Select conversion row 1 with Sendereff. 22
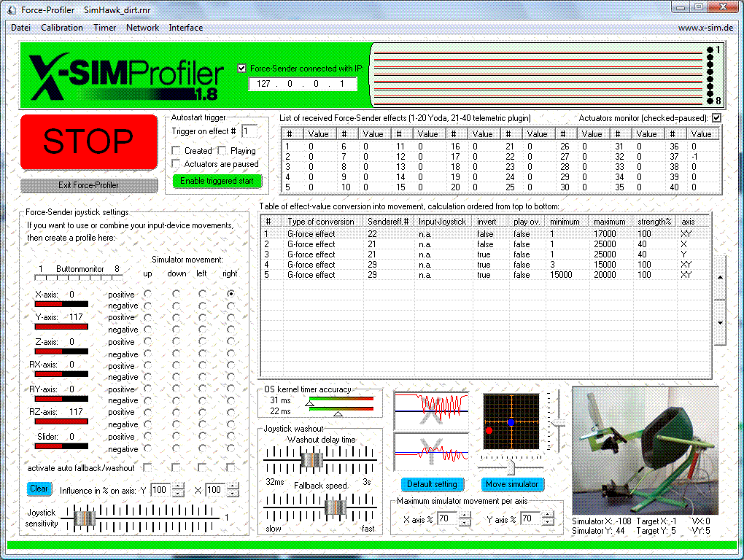 click(x=485, y=234)
